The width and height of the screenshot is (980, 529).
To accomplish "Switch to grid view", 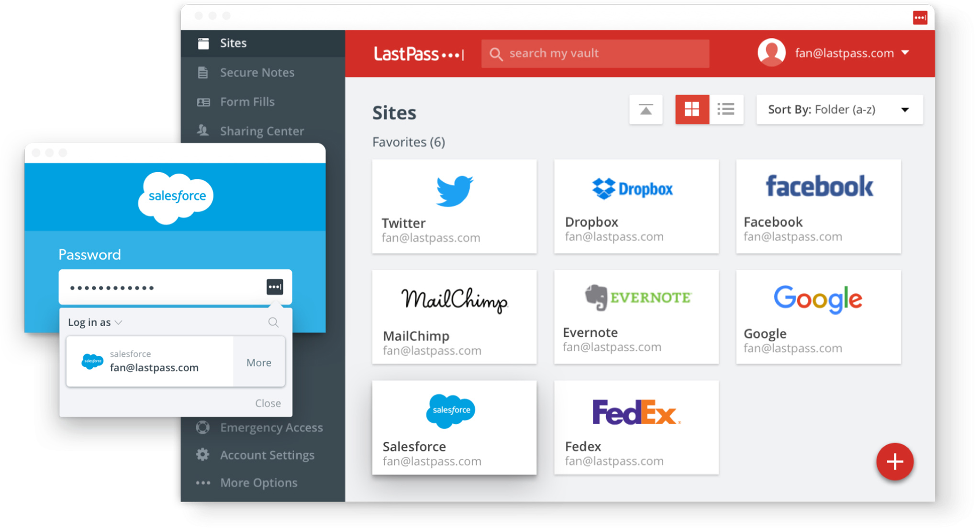I will 692,110.
